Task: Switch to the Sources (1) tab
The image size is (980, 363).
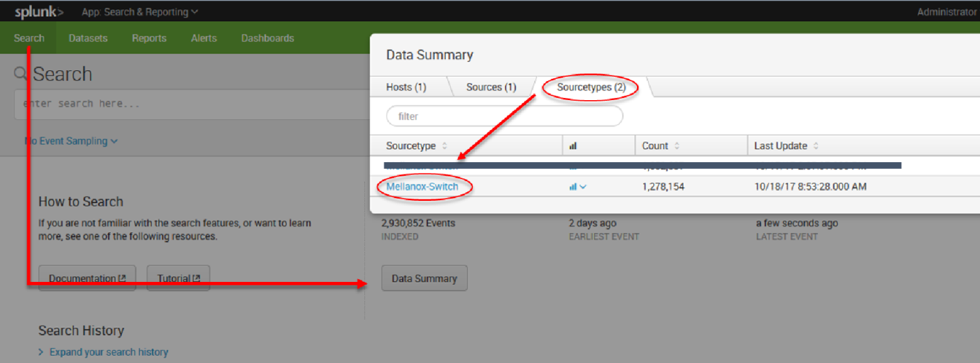Action: 491,87
